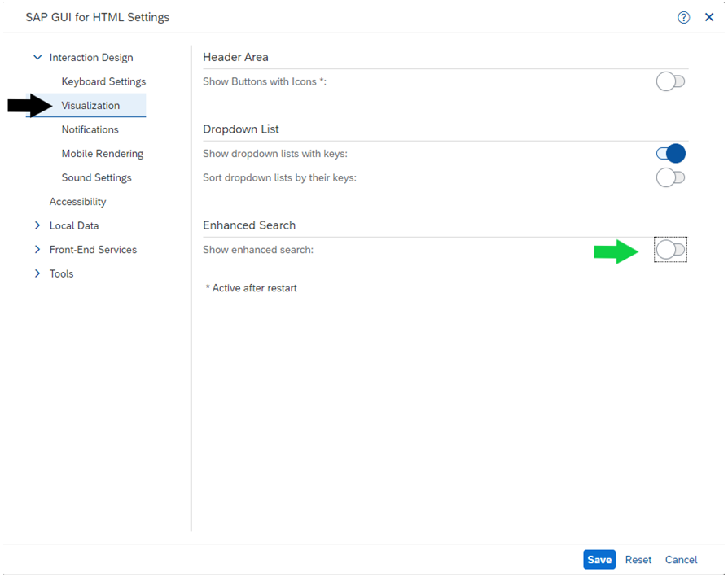Collapse the Interaction Design tree node
This screenshot has width=728, height=577.
[37, 58]
